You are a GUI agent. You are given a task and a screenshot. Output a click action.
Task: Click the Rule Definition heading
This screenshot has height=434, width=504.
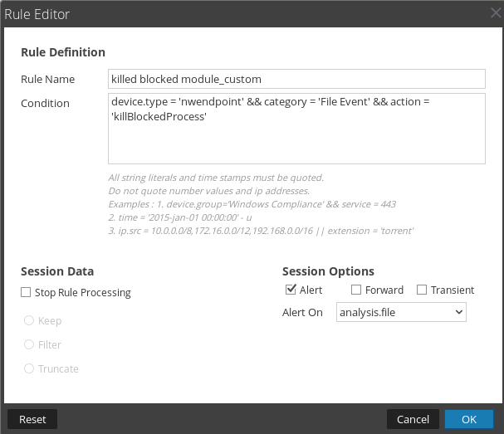pos(63,52)
